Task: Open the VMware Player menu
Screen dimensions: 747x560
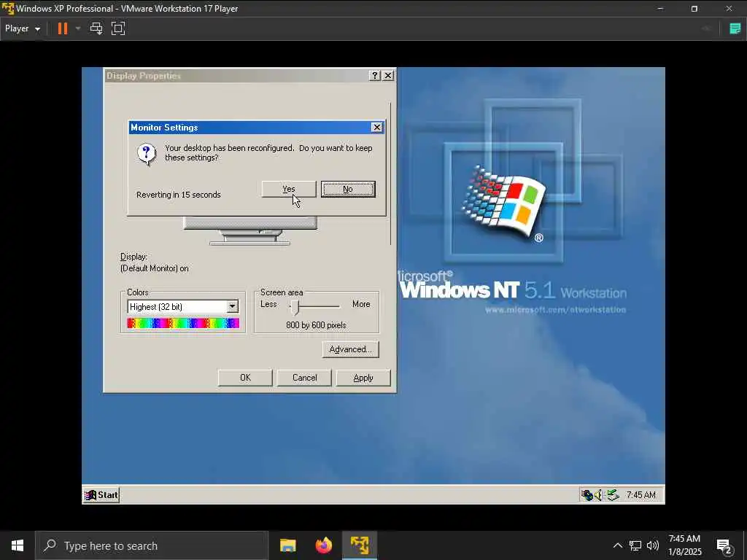Action: [23, 28]
